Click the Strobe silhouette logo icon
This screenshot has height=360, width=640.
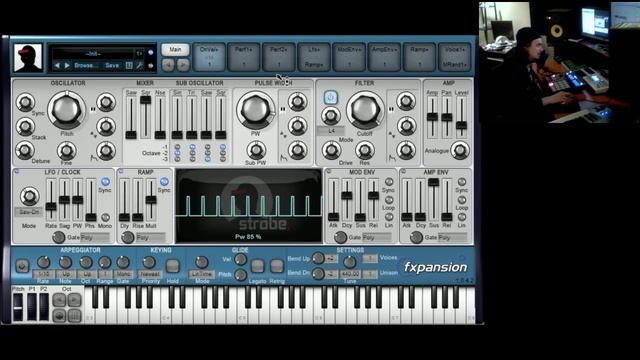pyautogui.click(x=28, y=58)
